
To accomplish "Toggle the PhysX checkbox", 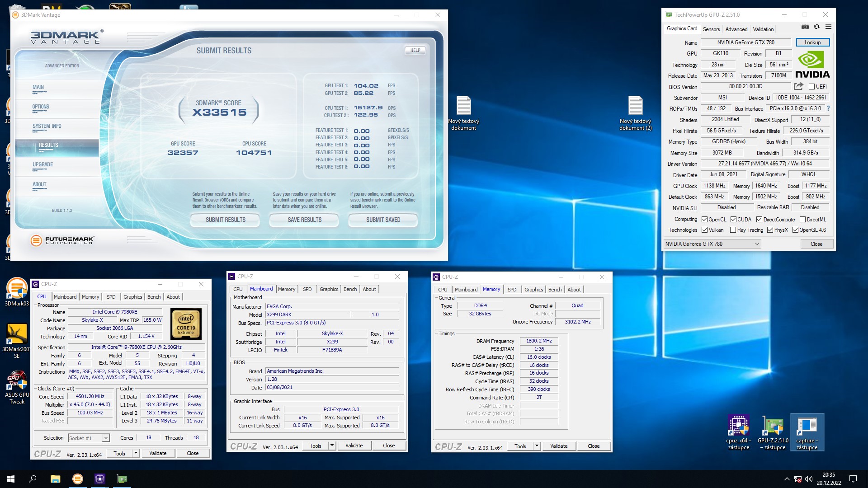I will (x=770, y=230).
